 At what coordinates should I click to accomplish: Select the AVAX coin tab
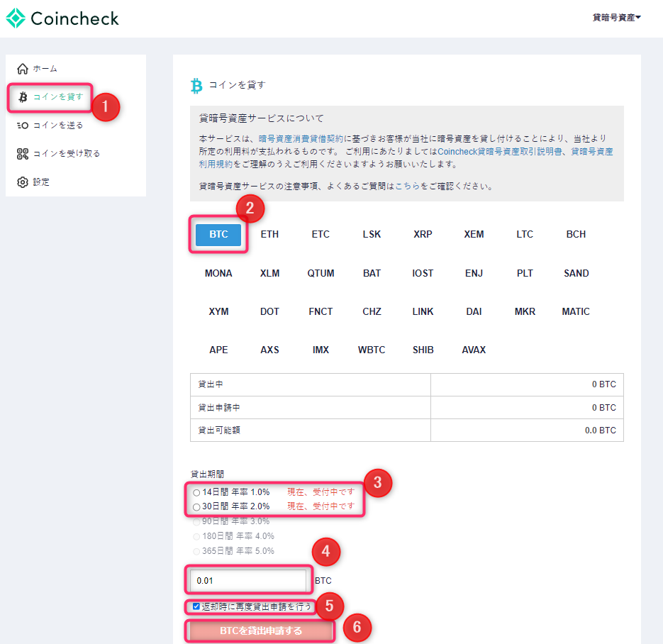point(474,350)
